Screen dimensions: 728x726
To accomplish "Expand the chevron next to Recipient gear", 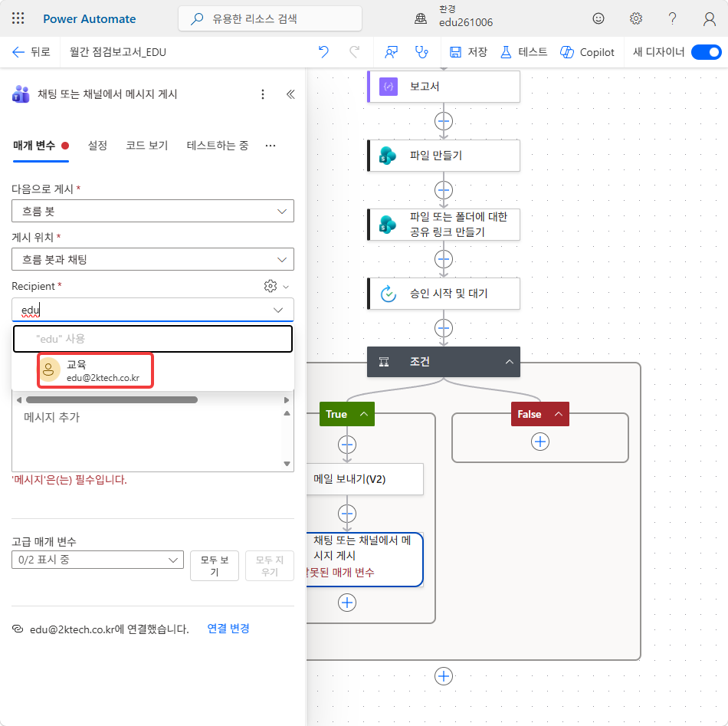I will [286, 287].
